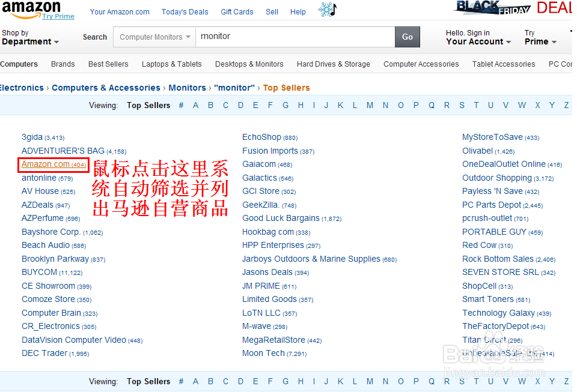Select the Computer Accessories nav tab
The image size is (577, 392).
click(x=421, y=64)
